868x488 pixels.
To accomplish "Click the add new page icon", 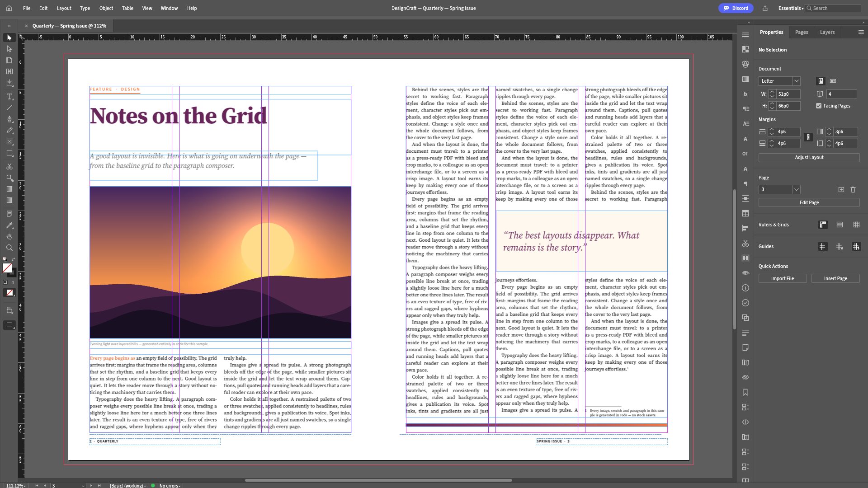I will [841, 190].
